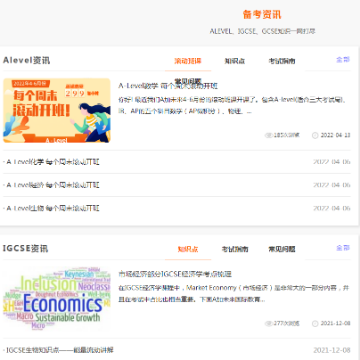Switch to the 知识点 tab in Alevel资讯
The image size is (360, 360).
coord(235,61)
